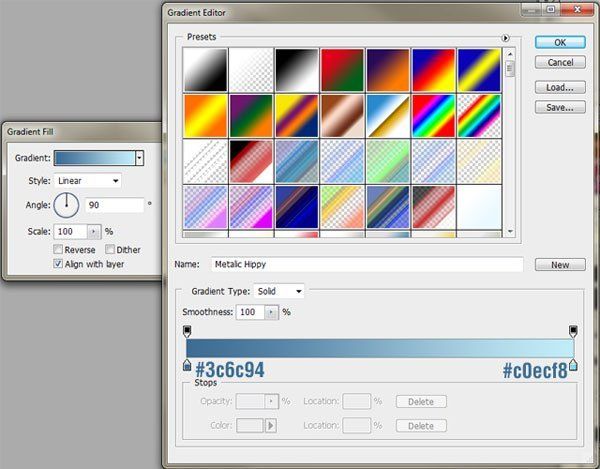Click the opacity stop Location field

(356, 401)
